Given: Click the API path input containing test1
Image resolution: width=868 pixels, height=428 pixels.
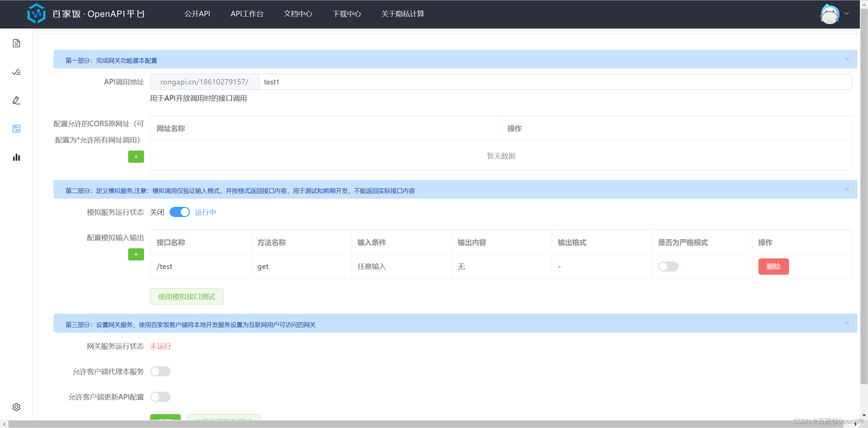Looking at the screenshot, I should pyautogui.click(x=555, y=82).
